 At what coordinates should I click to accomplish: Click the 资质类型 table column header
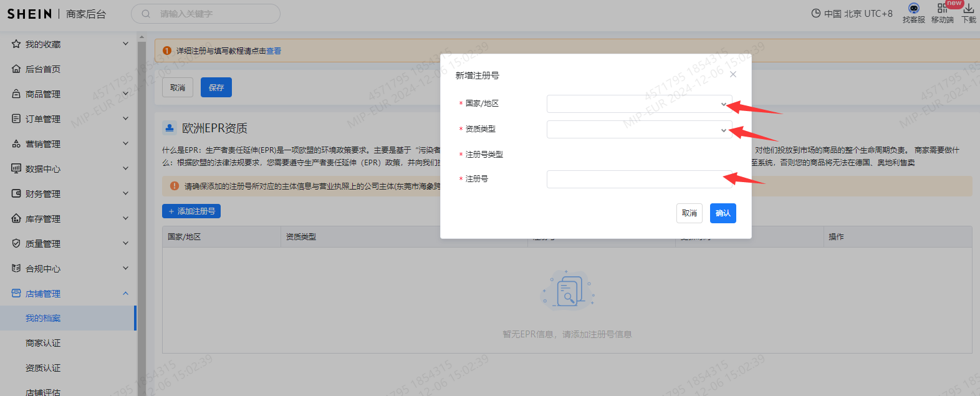[x=301, y=237]
